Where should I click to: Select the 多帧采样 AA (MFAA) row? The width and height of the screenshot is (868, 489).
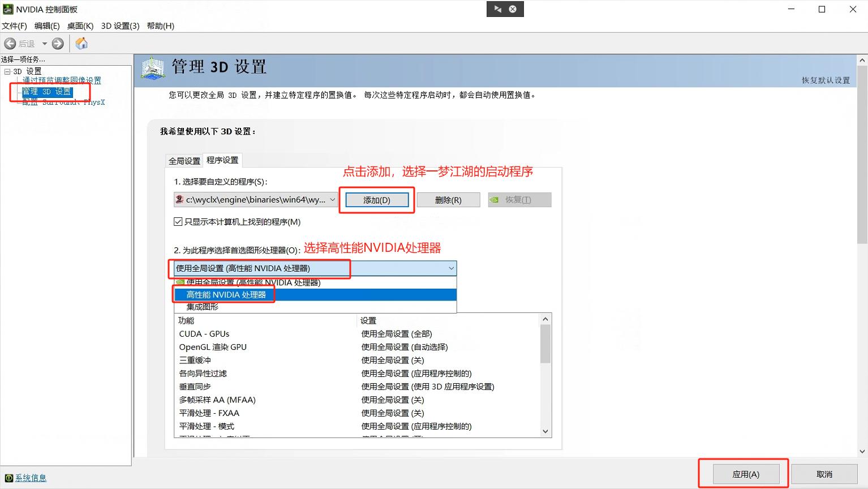point(357,400)
